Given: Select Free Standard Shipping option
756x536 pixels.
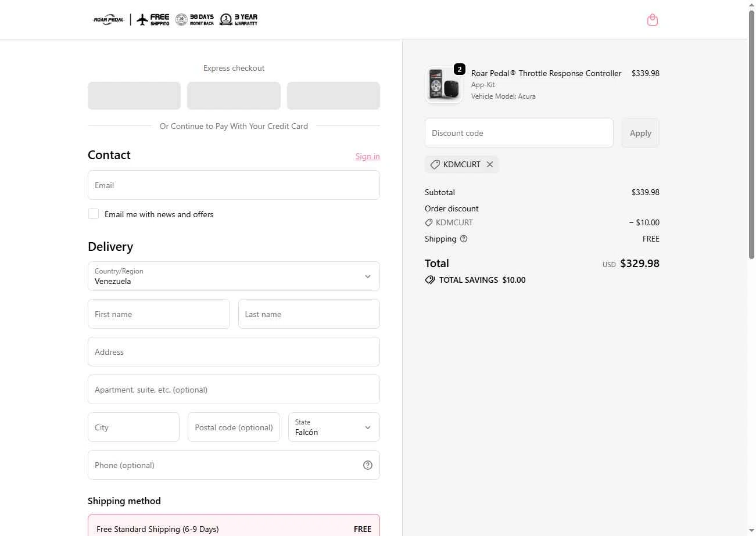Looking at the screenshot, I should coord(234,526).
